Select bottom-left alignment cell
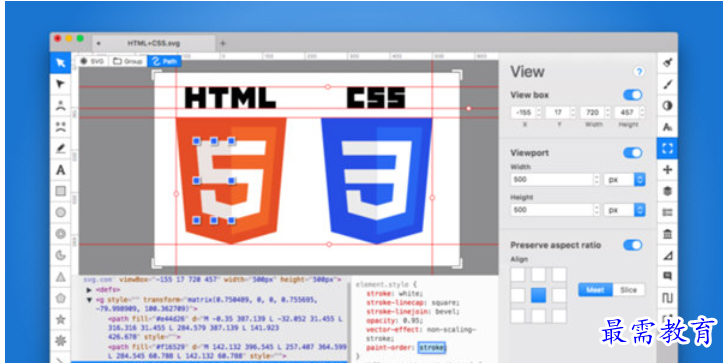The height and width of the screenshot is (363, 723). (x=518, y=316)
